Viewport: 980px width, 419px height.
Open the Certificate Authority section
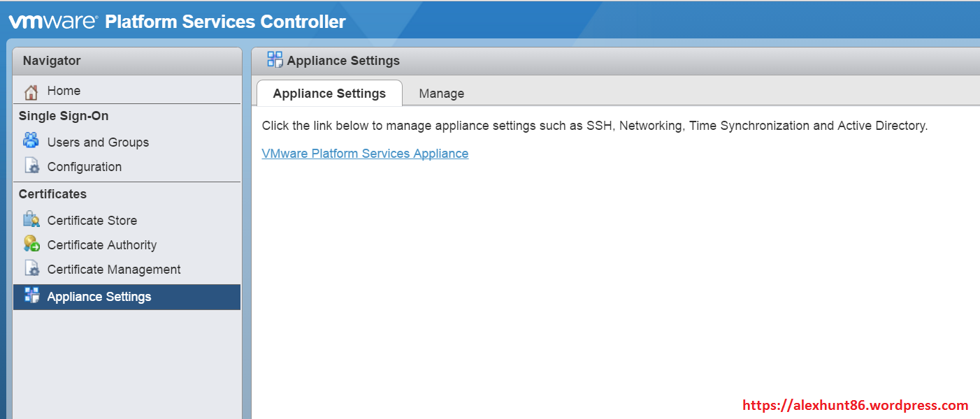pyautogui.click(x=101, y=245)
